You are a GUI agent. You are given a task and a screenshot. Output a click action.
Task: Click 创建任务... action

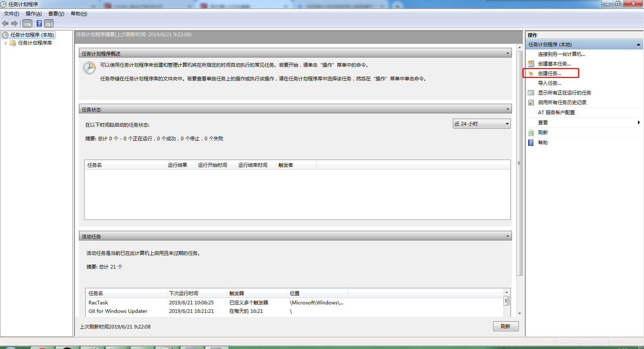[x=549, y=74]
